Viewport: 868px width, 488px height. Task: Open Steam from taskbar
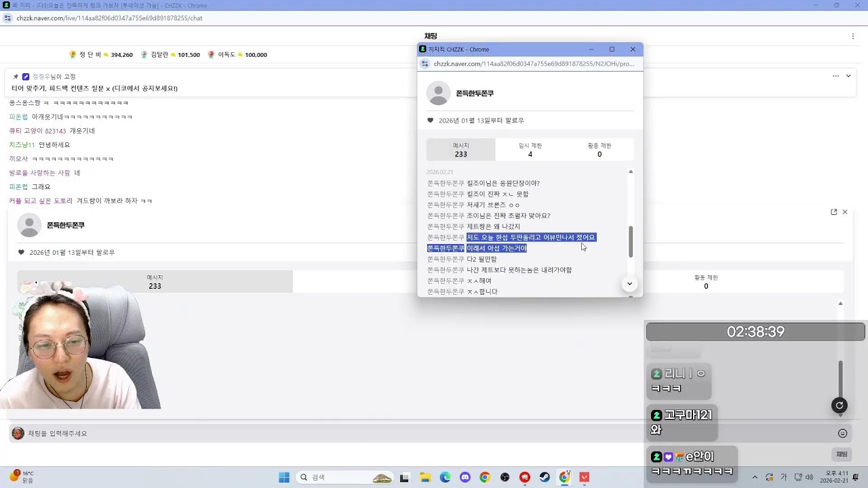[545, 477]
